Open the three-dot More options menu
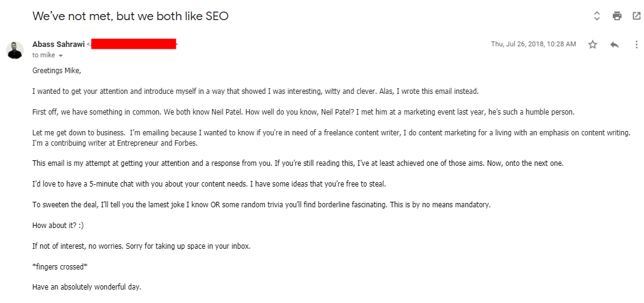 pos(636,45)
